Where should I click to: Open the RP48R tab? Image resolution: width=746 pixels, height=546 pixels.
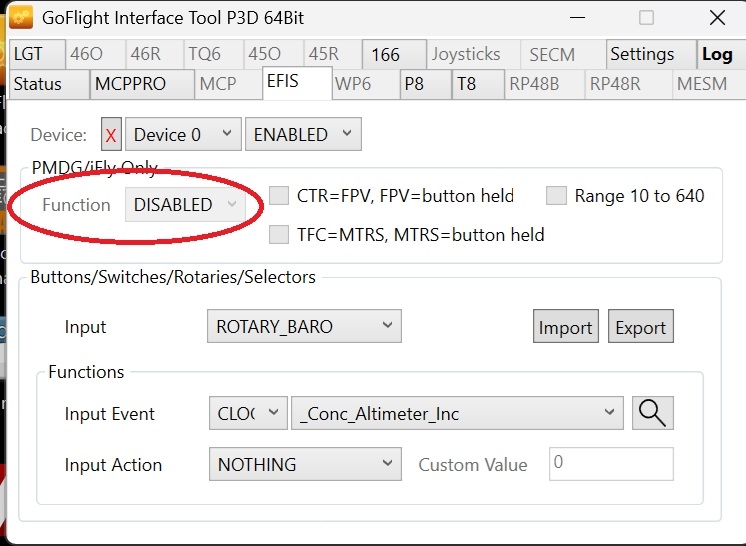point(628,84)
